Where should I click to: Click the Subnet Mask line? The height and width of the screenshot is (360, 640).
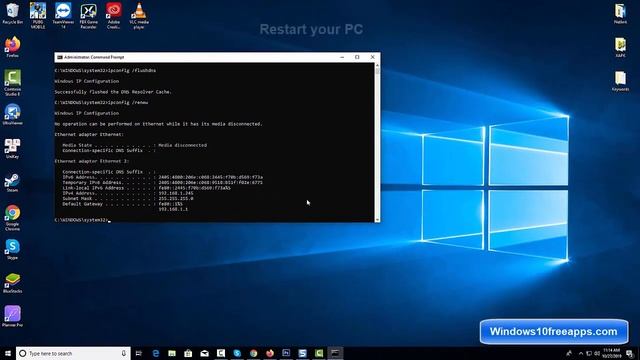[128, 198]
